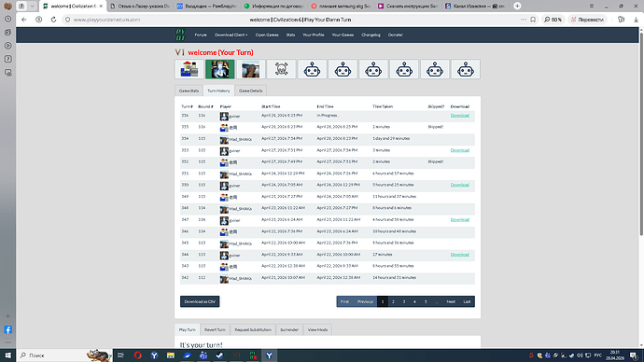Open Task View icon on taskbar
The height and width of the screenshot is (362, 644).
point(120,355)
